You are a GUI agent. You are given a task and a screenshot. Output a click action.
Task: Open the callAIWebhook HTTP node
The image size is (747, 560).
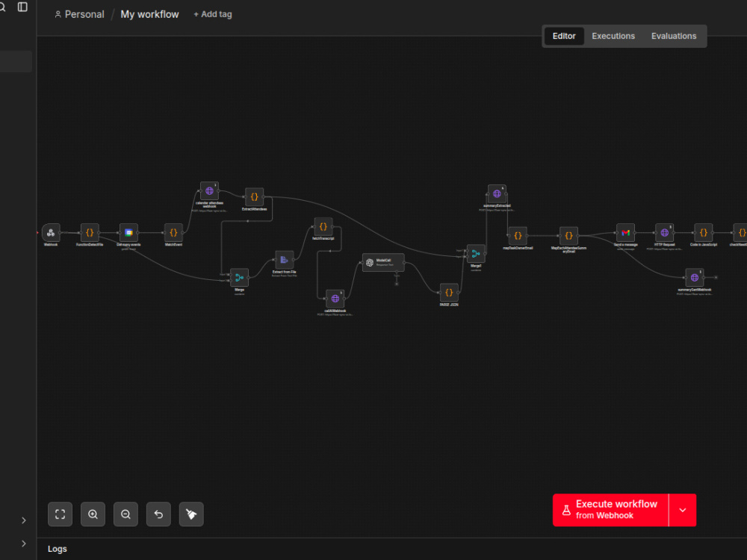335,299
